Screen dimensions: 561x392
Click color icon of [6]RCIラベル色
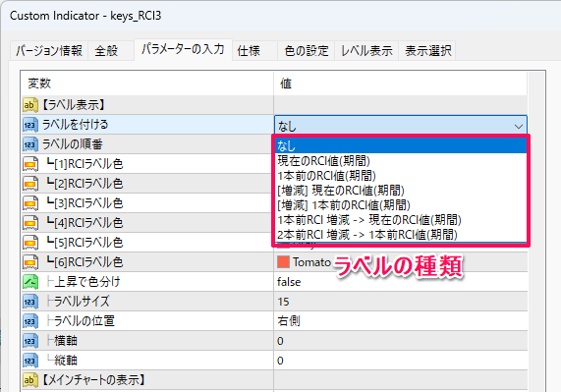(x=30, y=262)
